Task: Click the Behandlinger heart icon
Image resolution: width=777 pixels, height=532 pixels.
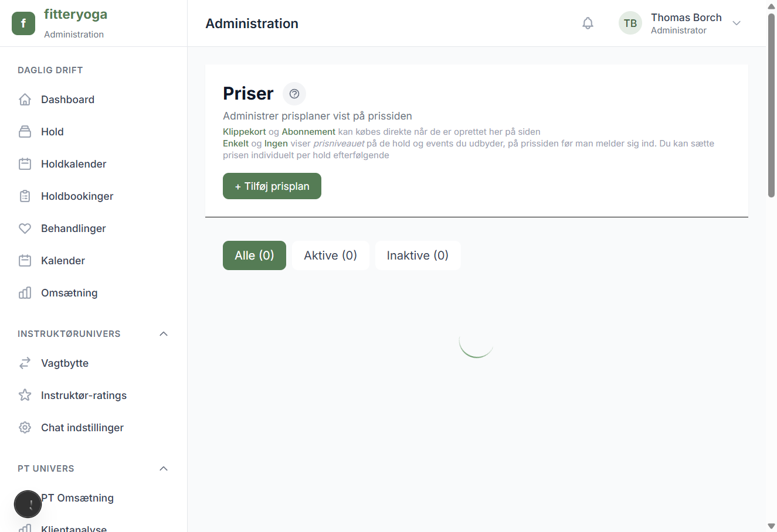Action: tap(25, 229)
